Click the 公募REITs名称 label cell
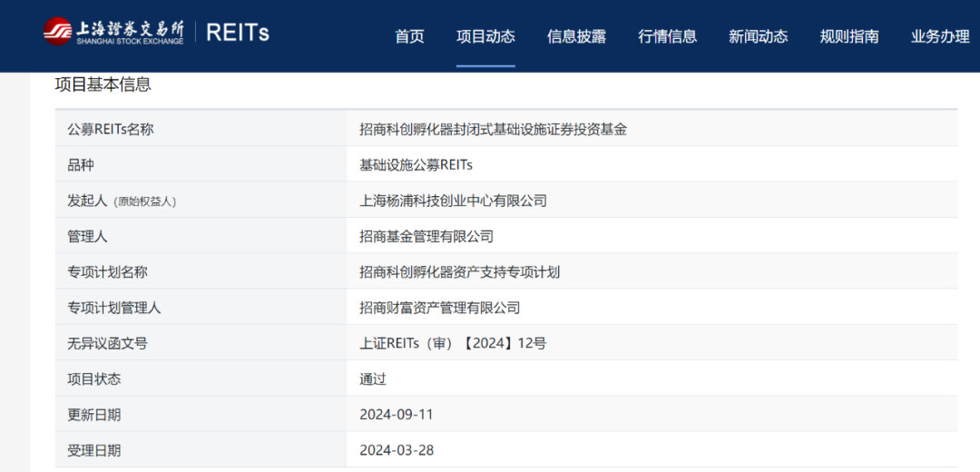The image size is (980, 472). click(201, 130)
